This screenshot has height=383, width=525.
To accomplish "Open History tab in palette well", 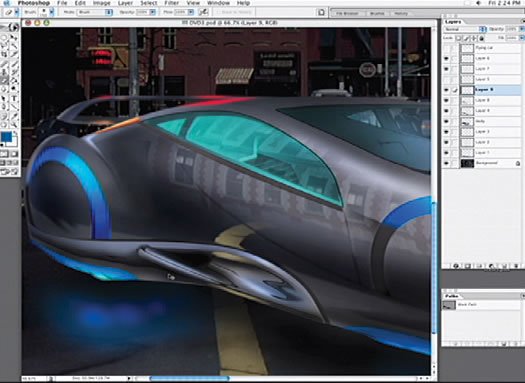I will (401, 13).
